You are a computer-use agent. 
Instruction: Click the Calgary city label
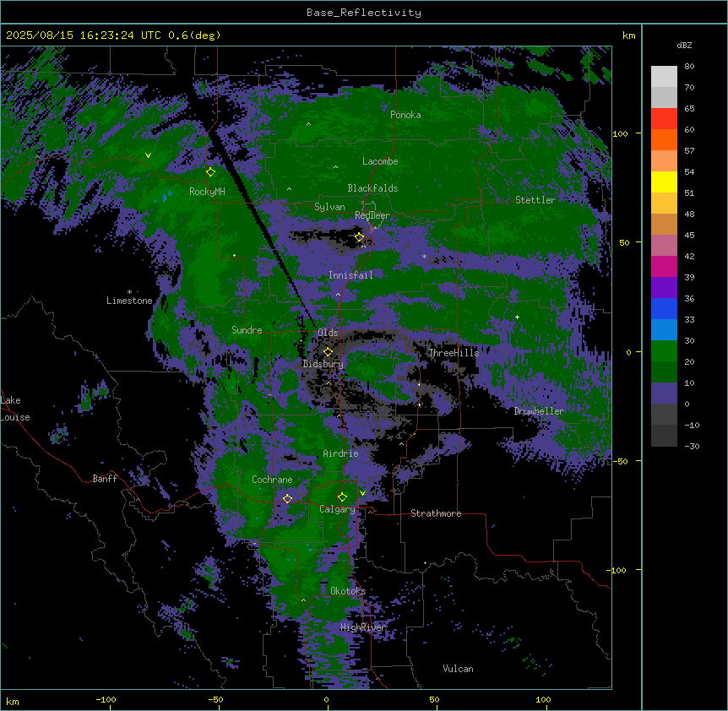coord(337,509)
